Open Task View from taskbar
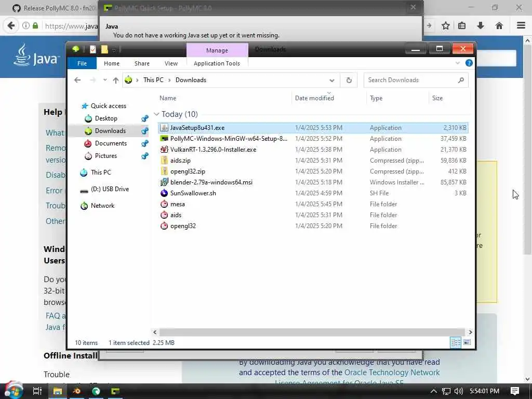Viewport: 532px width, 399px height. (x=37, y=391)
